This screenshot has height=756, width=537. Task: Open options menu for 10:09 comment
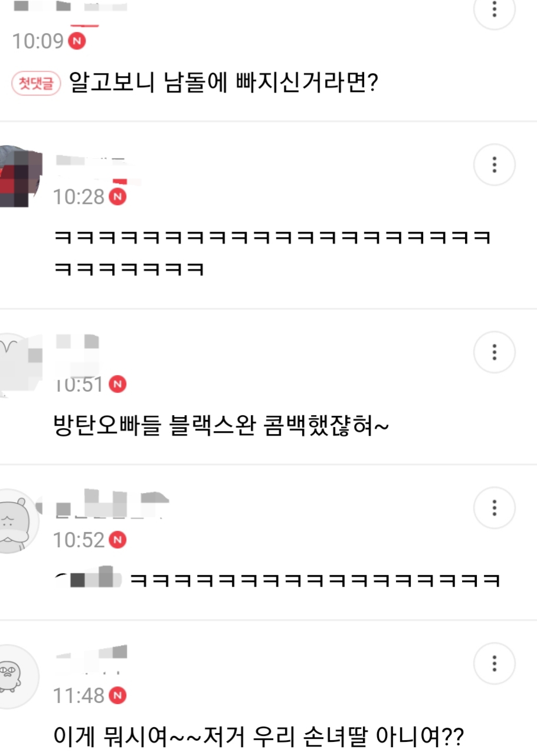pyautogui.click(x=495, y=9)
